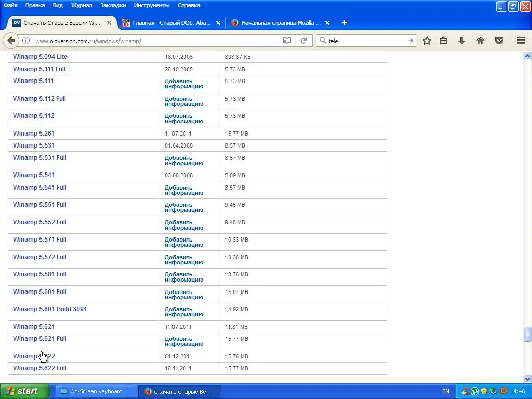Open the Справка menu
Viewport: 532px width, 399px height.
(x=189, y=5)
